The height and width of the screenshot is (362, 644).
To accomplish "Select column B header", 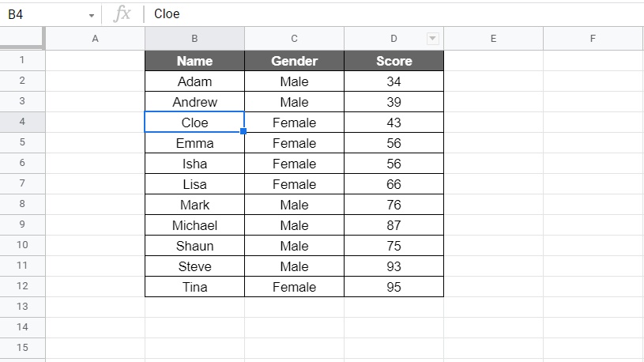I will tap(194, 39).
